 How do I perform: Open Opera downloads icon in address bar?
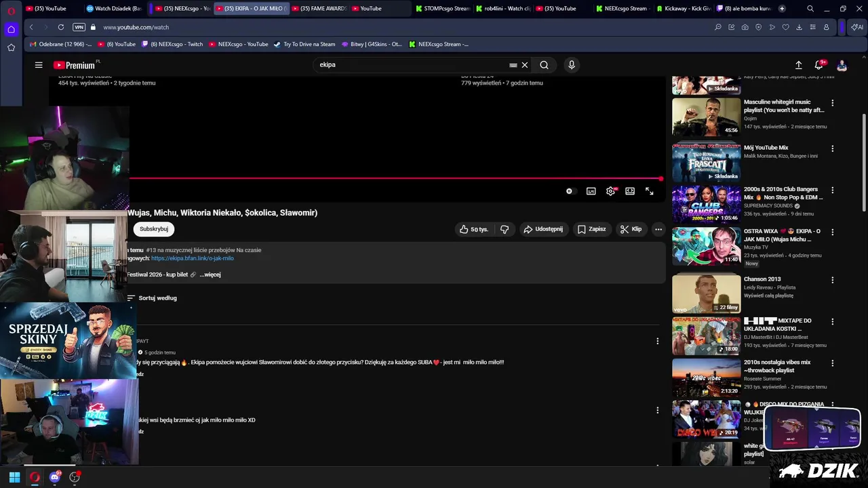point(800,27)
